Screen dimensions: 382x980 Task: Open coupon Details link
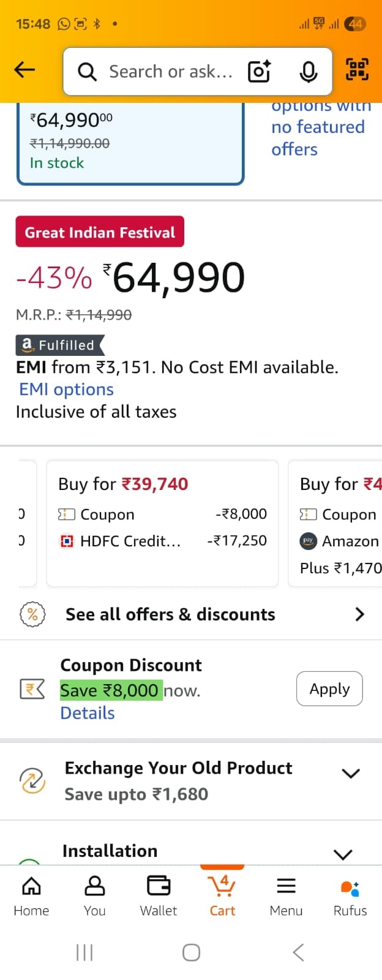click(x=88, y=713)
